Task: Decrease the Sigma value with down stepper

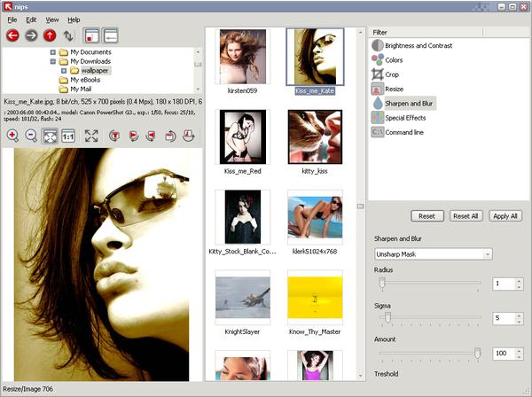Action: click(x=519, y=322)
